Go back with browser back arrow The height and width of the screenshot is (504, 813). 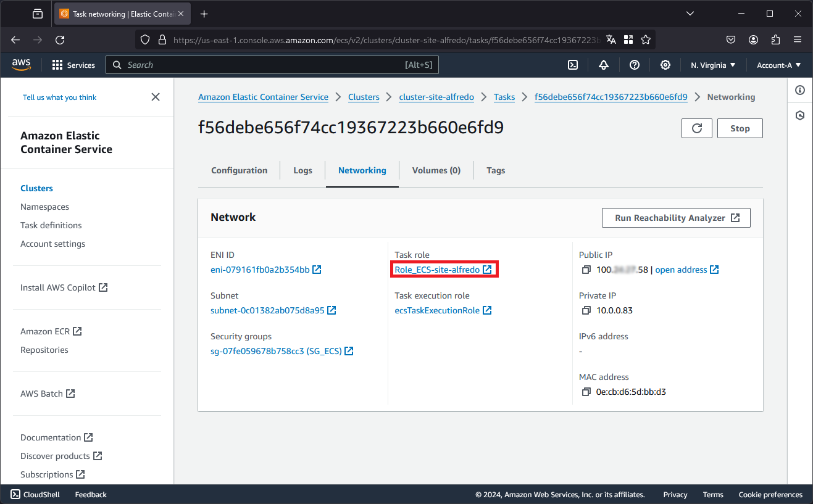tap(15, 39)
